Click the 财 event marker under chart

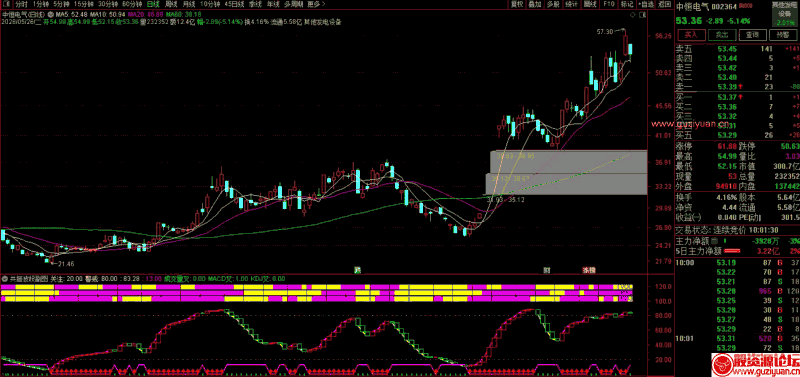[x=547, y=269]
